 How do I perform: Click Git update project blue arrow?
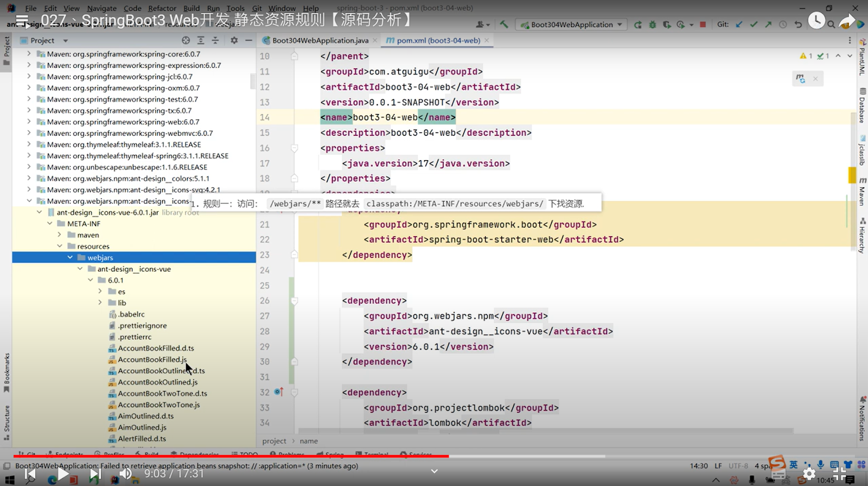coord(739,24)
